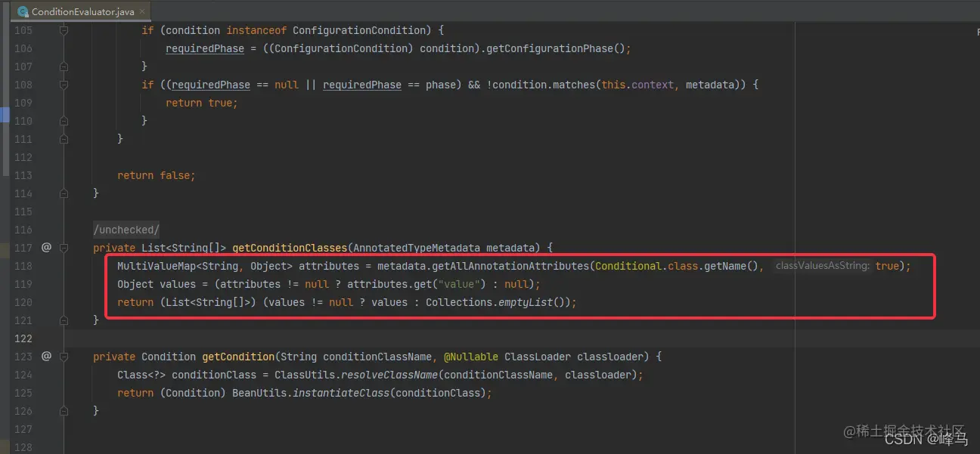Click line number 118 in gutter
This screenshot has height=454, width=980.
(23, 266)
